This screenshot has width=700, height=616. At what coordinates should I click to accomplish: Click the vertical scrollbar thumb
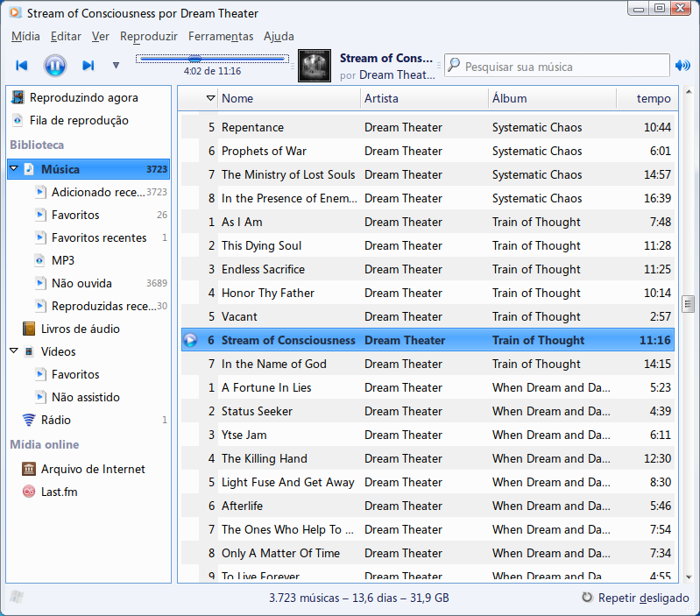pyautogui.click(x=689, y=304)
